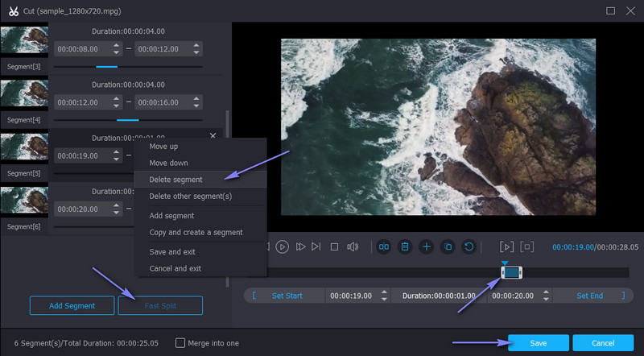The image size is (644, 356).
Task: Click the play segment bracket icon
Action: [x=506, y=246]
